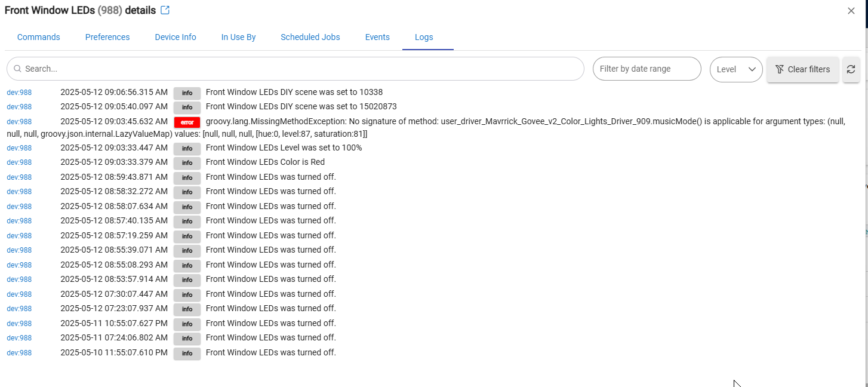The image size is (868, 387).
Task: Select the In Use By tab
Action: pos(238,37)
